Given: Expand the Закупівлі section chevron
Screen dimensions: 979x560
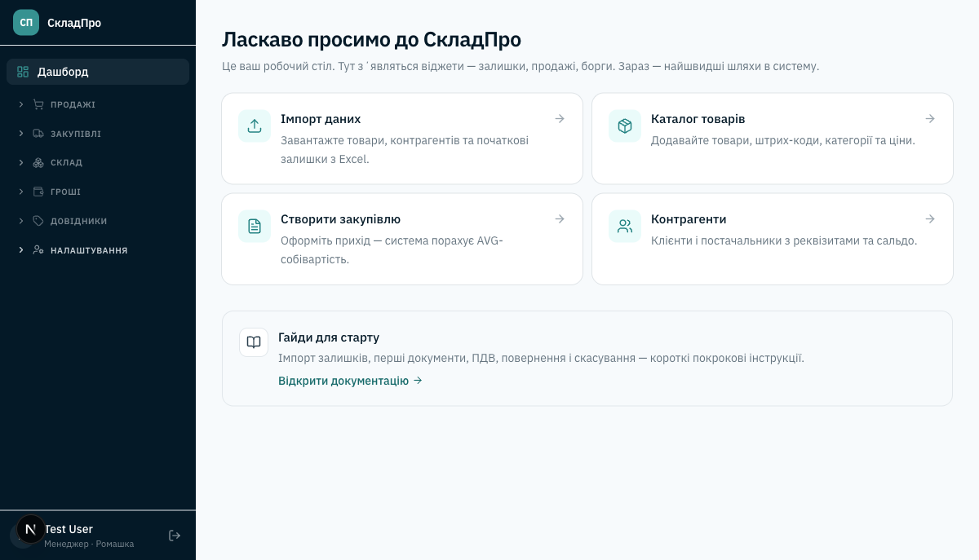Looking at the screenshot, I should click(21, 134).
